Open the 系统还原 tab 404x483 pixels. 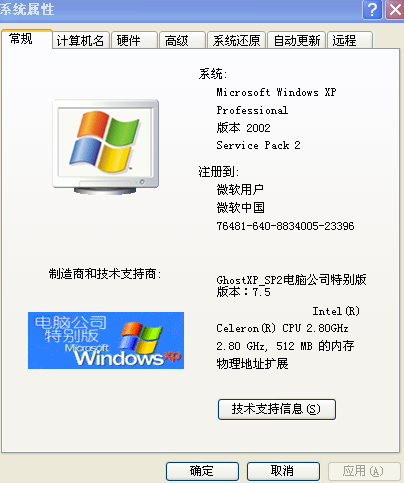[236, 40]
